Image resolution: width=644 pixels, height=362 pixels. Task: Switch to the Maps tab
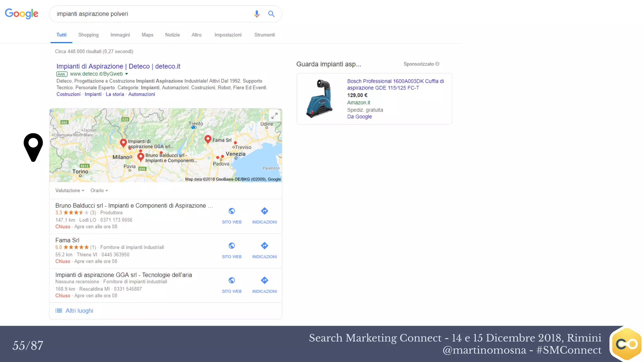147,35
